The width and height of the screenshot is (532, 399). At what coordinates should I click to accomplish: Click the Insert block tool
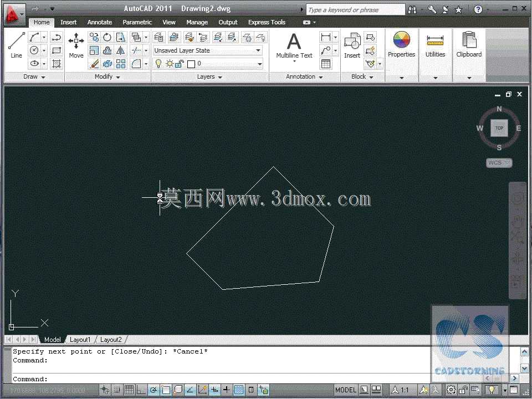(x=352, y=45)
